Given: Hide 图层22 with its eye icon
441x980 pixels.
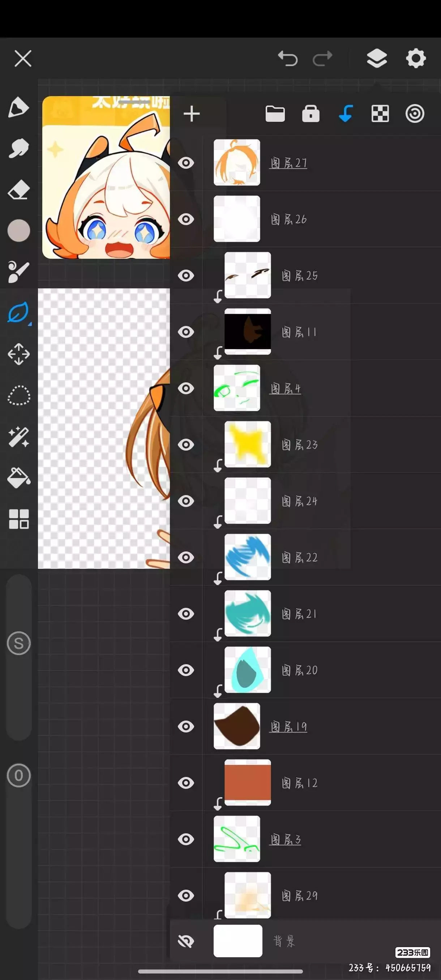Looking at the screenshot, I should [x=186, y=557].
